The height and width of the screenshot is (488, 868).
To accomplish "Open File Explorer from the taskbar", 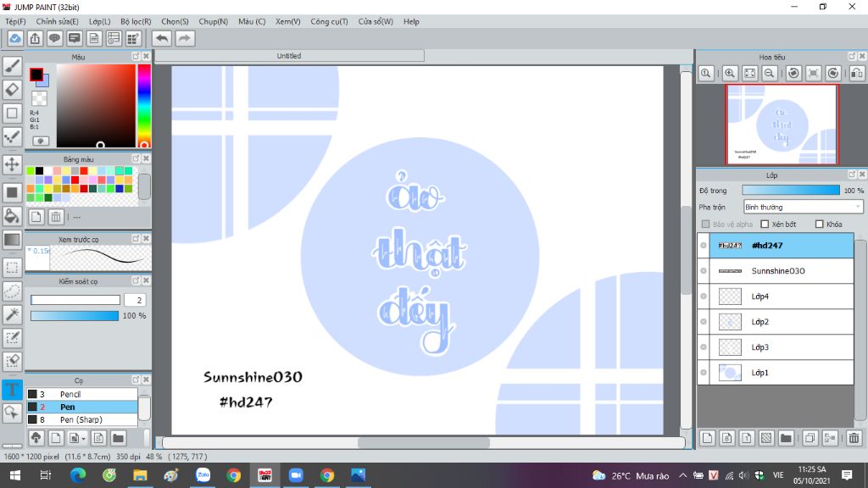I will 140,475.
